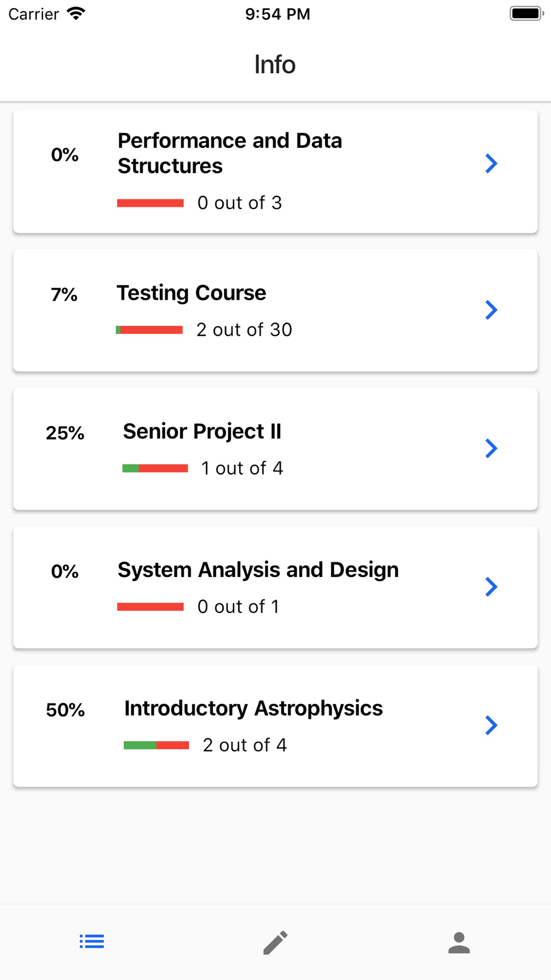551x980 pixels.
Task: Click the Testing Course progress bar
Action: coord(149,330)
